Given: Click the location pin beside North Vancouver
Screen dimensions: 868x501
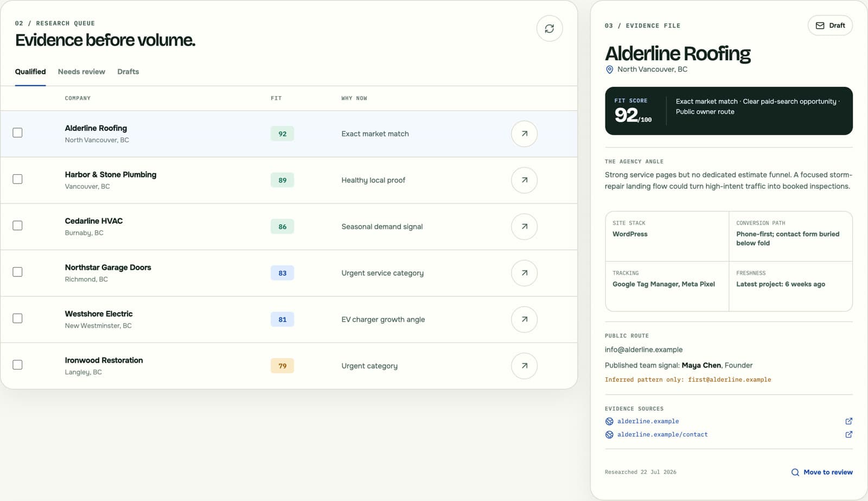Looking at the screenshot, I should click(609, 69).
